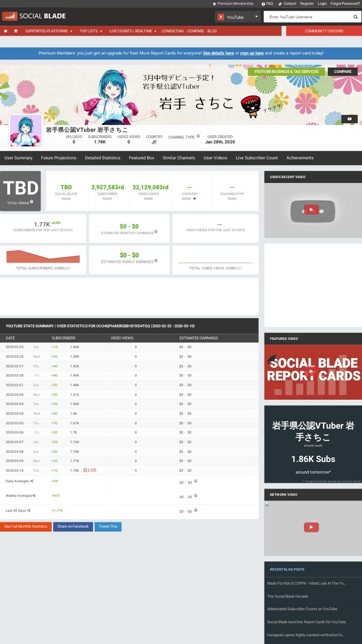Click the Share on Facebook button
The height and width of the screenshot is (644, 362).
click(x=73, y=526)
